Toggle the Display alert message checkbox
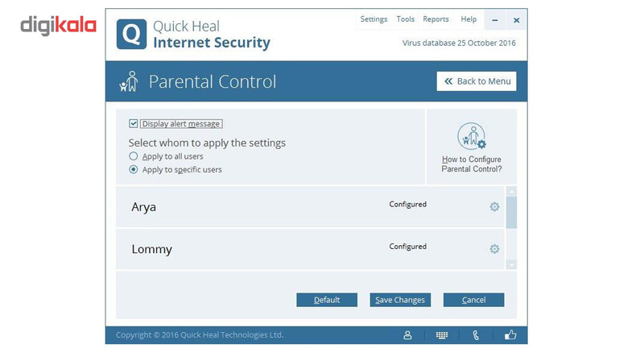The width and height of the screenshot is (644, 353). point(133,123)
